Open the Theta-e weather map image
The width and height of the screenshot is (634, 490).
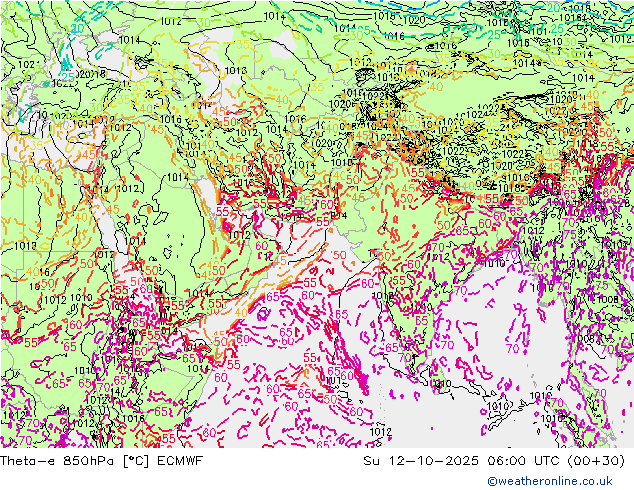click(317, 224)
